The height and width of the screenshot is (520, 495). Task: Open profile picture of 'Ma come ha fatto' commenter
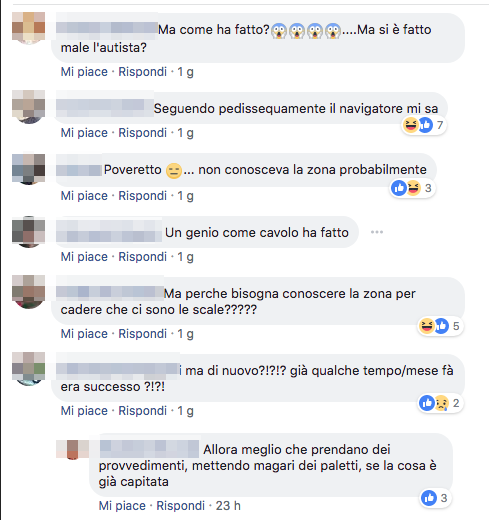(x=28, y=28)
